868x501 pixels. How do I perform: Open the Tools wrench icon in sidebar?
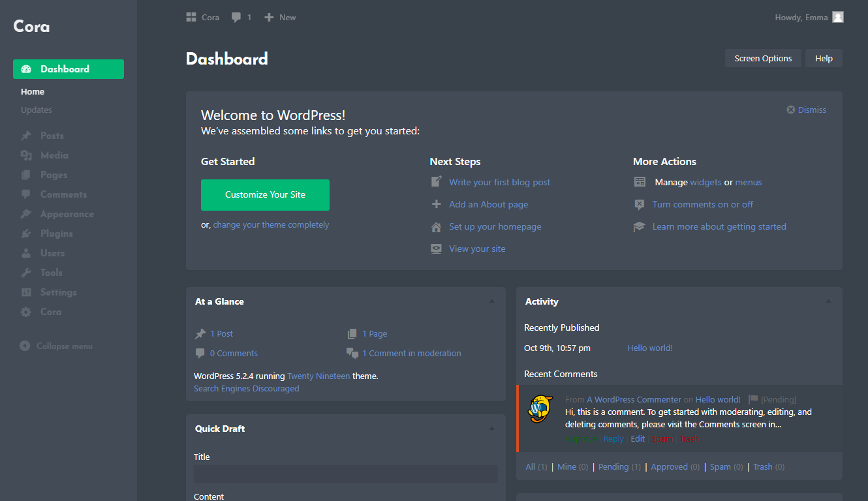pos(26,273)
